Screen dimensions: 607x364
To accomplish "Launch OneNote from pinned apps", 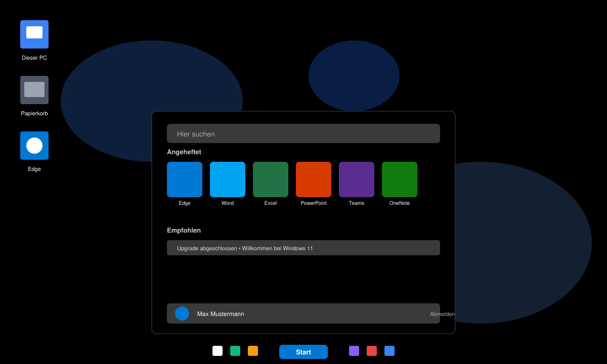I will pos(400,179).
